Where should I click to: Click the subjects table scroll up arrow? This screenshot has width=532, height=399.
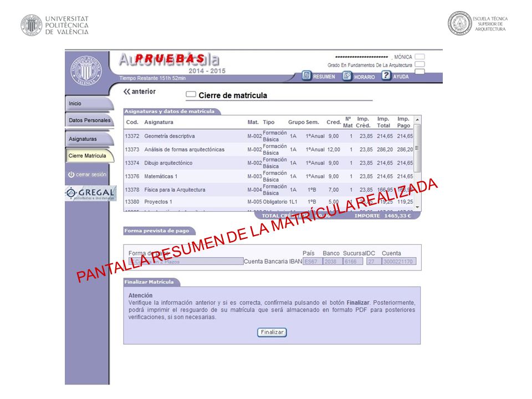(417, 120)
